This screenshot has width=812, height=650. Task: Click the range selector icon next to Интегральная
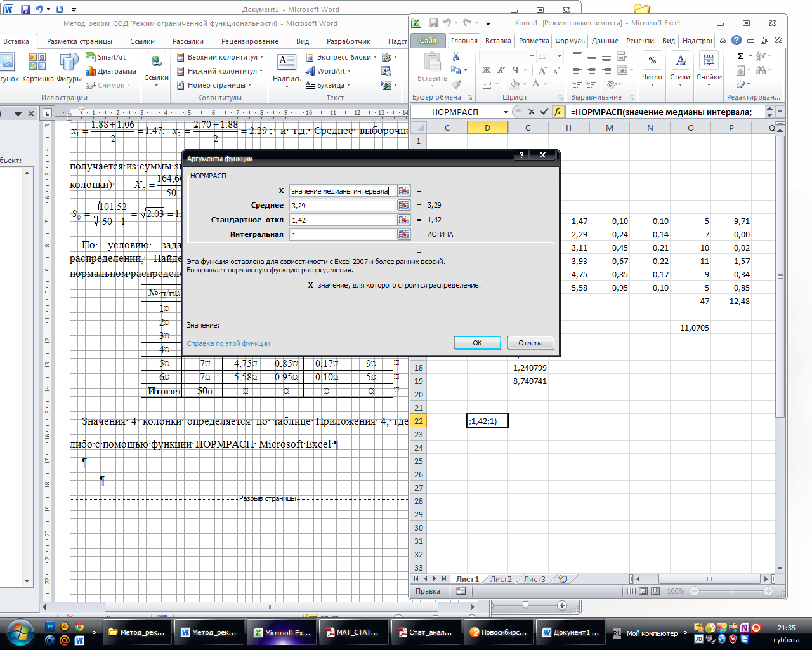(x=403, y=234)
